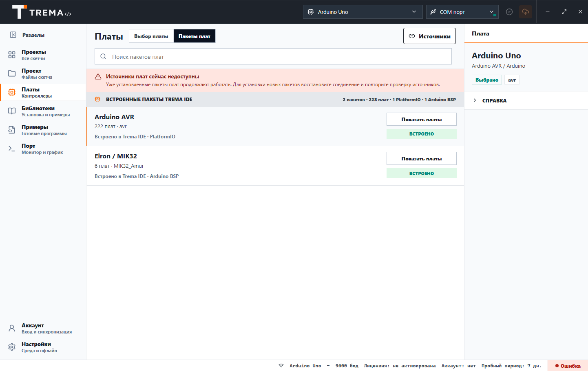Show boards for Arduino AVR package

pyautogui.click(x=422, y=119)
